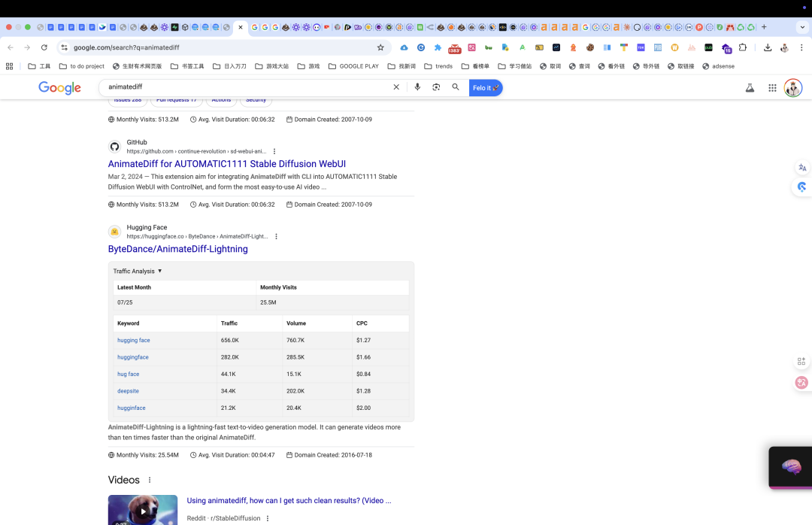Image resolution: width=812 pixels, height=525 pixels.
Task: Go to Google home via logo
Action: (59, 87)
